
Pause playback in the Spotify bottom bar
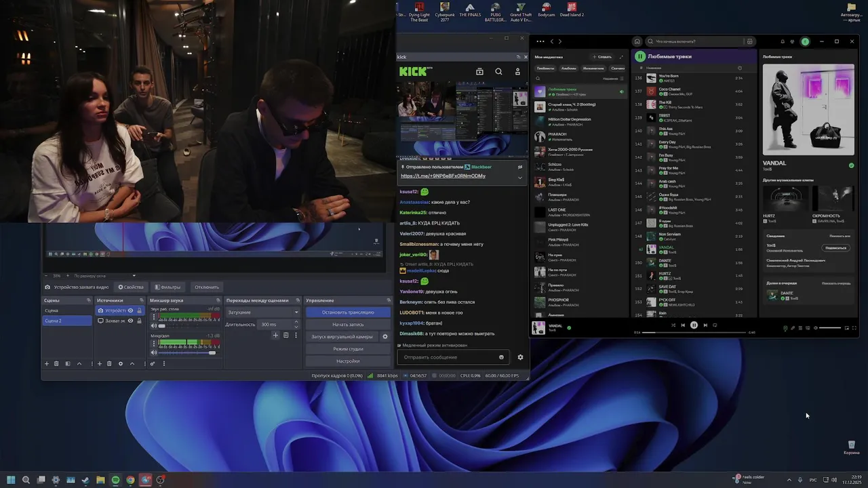tap(694, 325)
